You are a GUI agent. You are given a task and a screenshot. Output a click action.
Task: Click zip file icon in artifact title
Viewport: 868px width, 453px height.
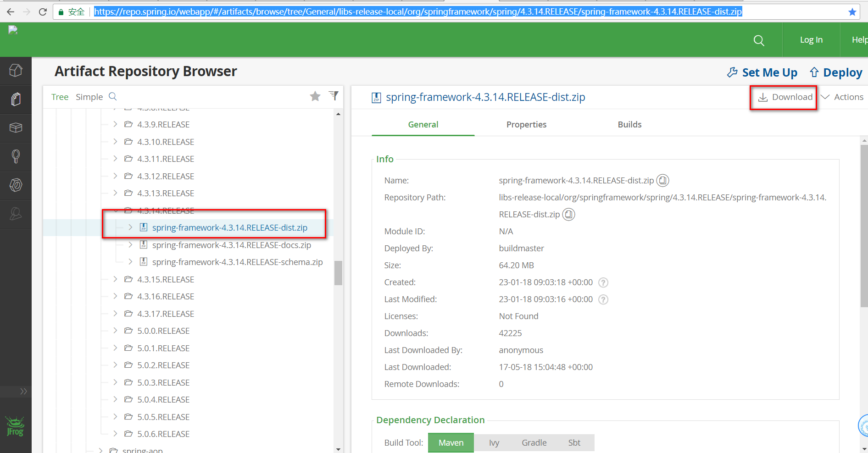[376, 97]
